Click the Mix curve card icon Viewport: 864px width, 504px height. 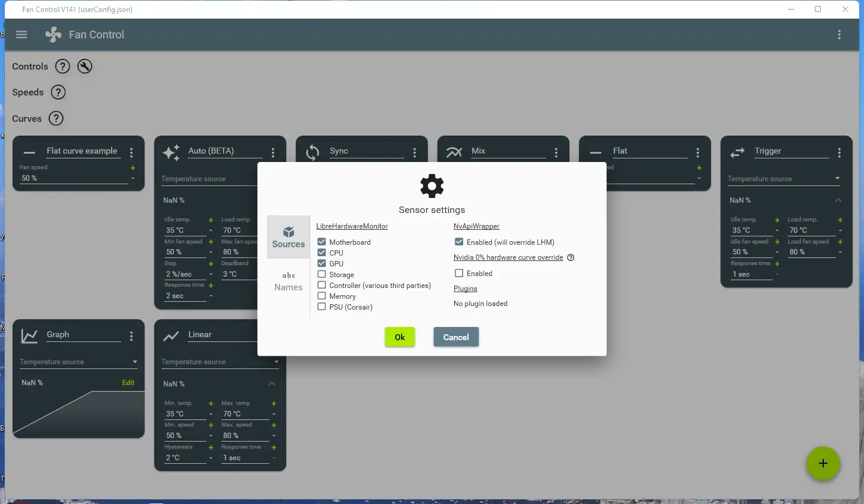[x=454, y=153]
